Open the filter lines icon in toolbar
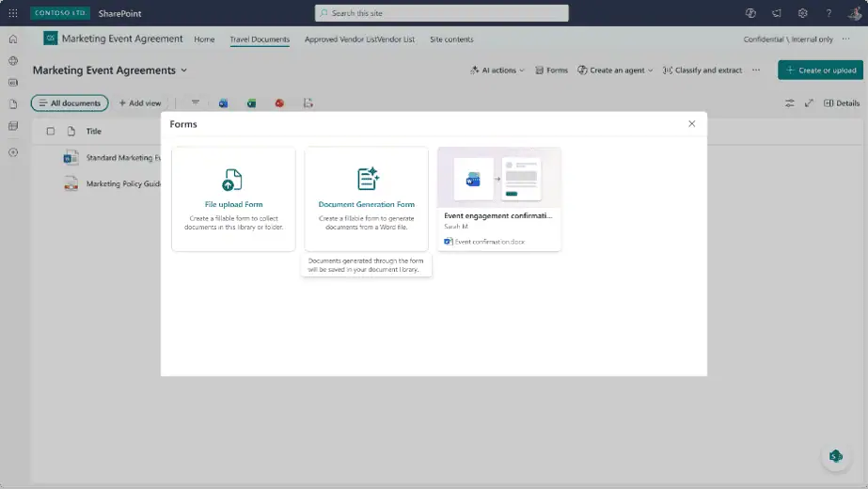This screenshot has width=868, height=489. [195, 103]
